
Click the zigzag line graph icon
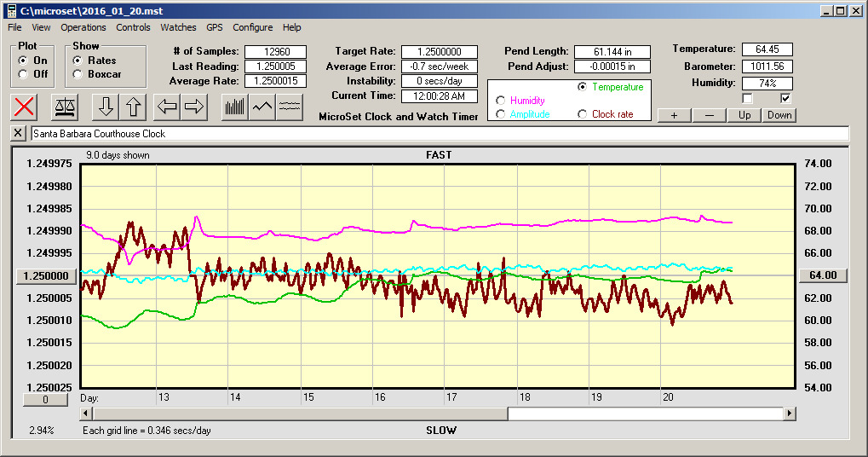[x=262, y=107]
